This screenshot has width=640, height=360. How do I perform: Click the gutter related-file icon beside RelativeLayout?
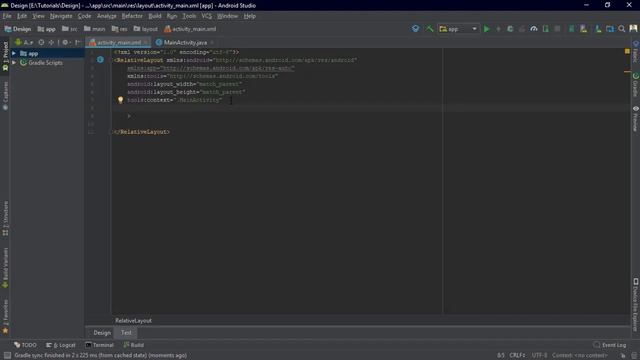pyautogui.click(x=100, y=60)
